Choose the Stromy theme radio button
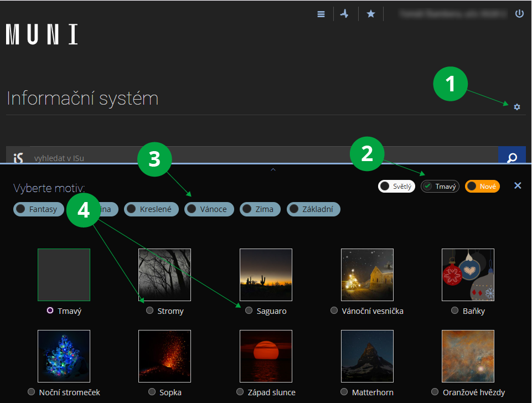Screen dimensions: 532x403 click(149, 311)
